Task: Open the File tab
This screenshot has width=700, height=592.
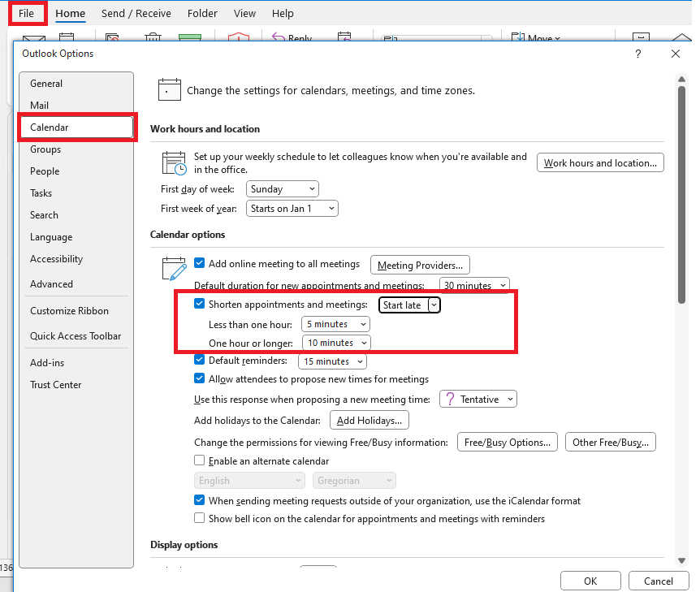Action: [26, 13]
